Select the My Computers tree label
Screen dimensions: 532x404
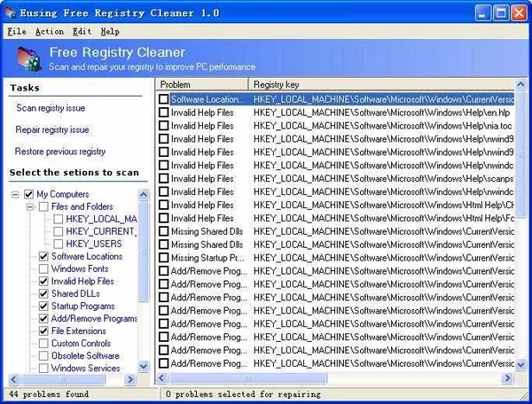point(63,194)
